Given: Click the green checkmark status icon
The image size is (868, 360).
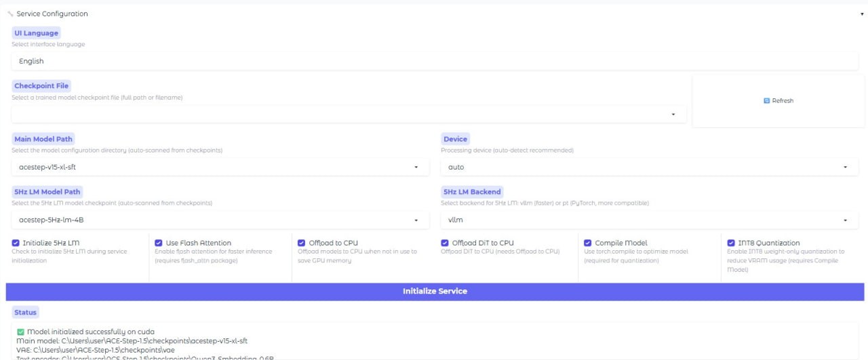Looking at the screenshot, I should pyautogui.click(x=20, y=332).
